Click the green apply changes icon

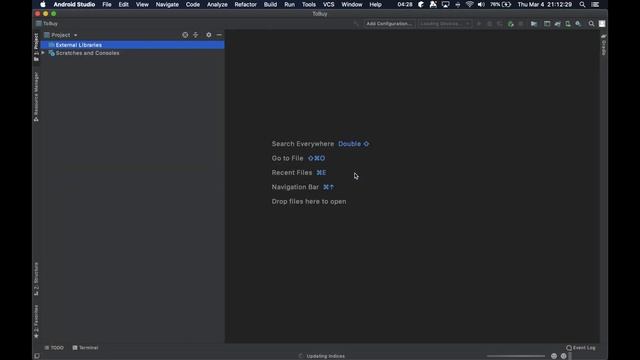[511, 24]
